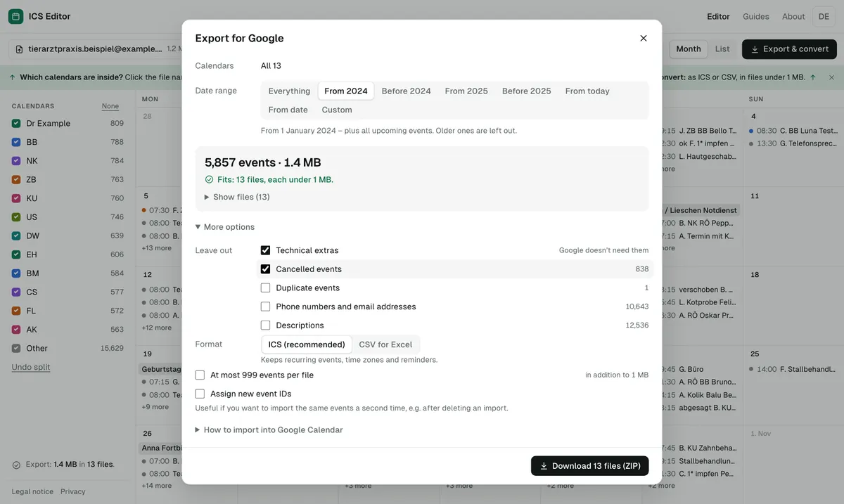This screenshot has width=844, height=504.
Task: Select the Custom date range
Action: 337,110
